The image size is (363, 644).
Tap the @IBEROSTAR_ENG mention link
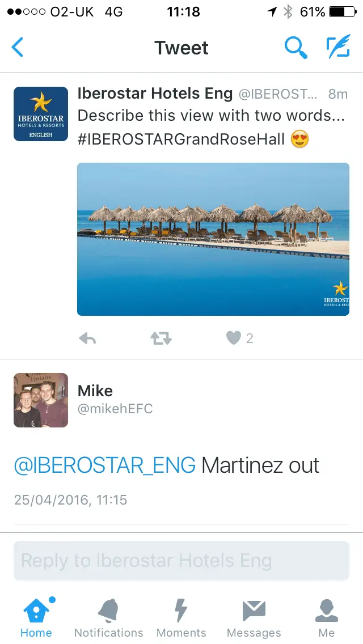pos(104,465)
